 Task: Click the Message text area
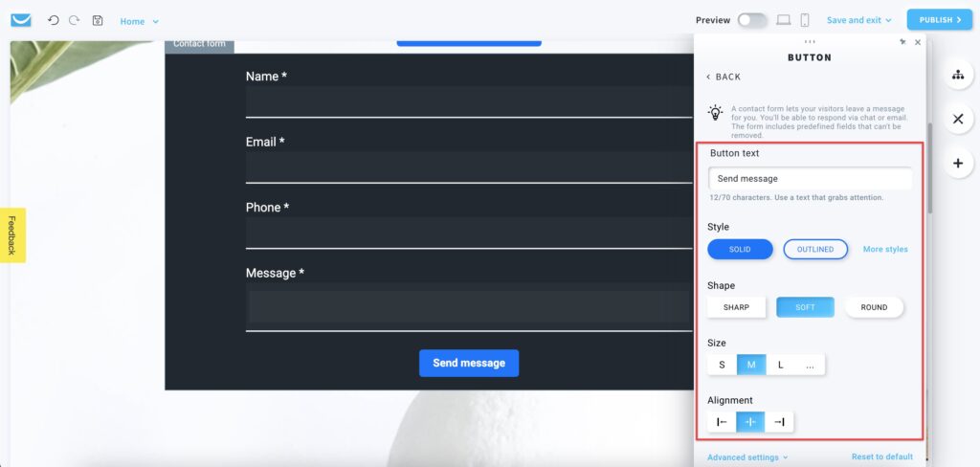[x=469, y=306]
